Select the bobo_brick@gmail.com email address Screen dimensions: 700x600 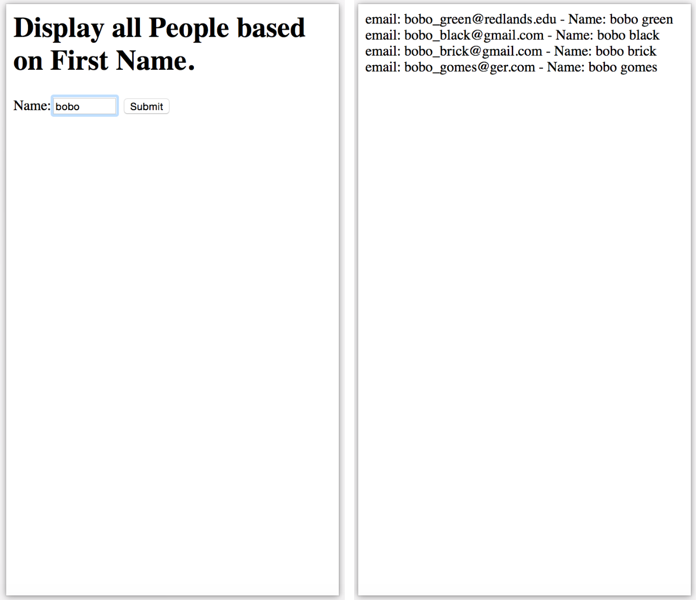point(473,52)
